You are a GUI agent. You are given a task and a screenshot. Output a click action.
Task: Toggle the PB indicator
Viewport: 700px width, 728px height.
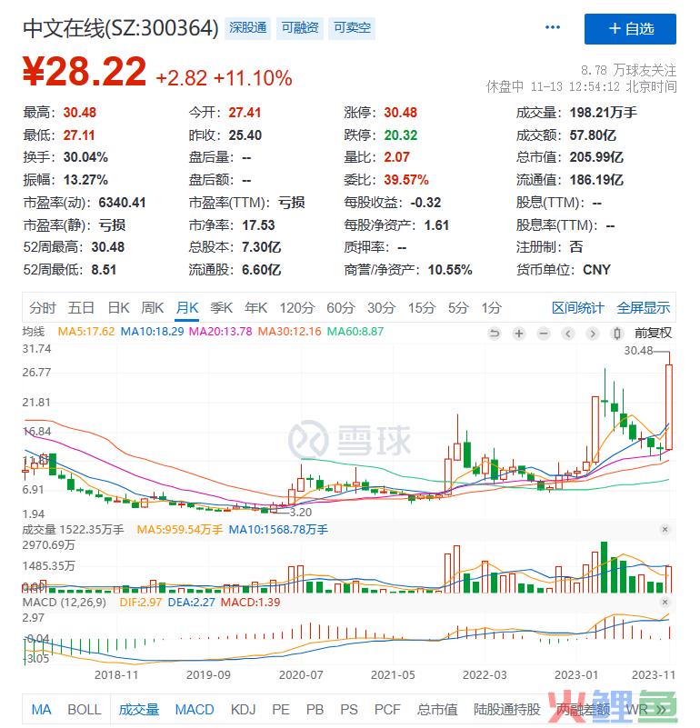pos(315,710)
